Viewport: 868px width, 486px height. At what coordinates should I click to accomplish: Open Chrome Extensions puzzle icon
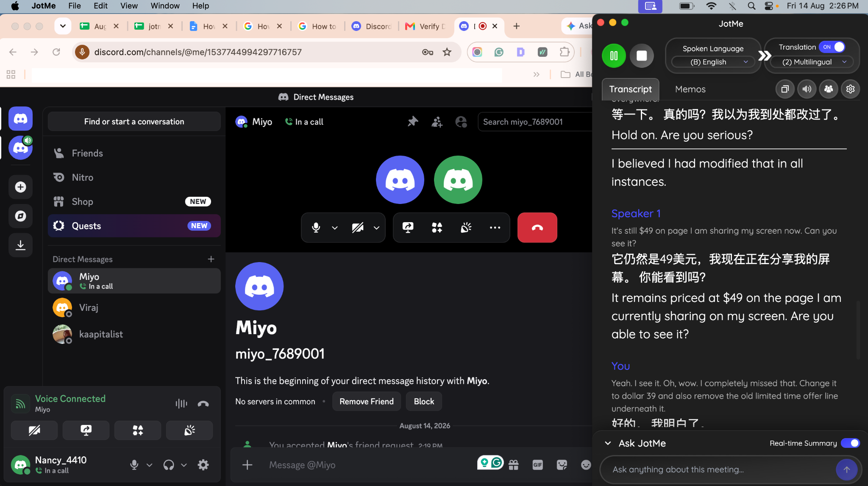(564, 52)
